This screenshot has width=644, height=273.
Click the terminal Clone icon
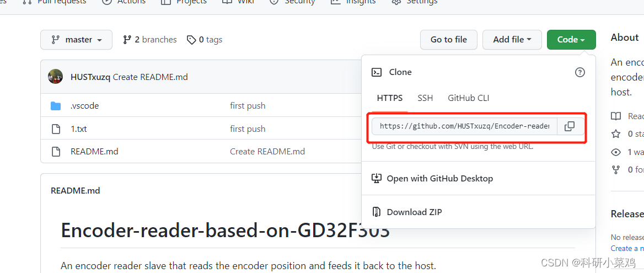click(x=376, y=72)
